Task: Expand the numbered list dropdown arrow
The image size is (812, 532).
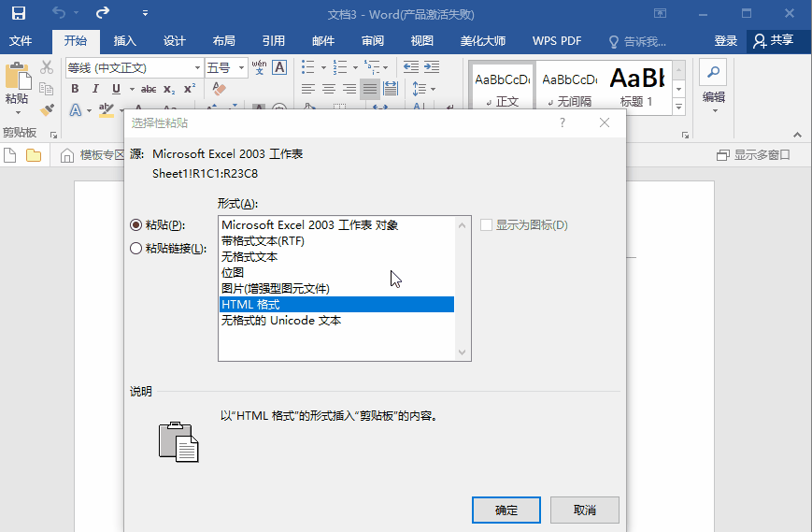Action: (x=355, y=67)
